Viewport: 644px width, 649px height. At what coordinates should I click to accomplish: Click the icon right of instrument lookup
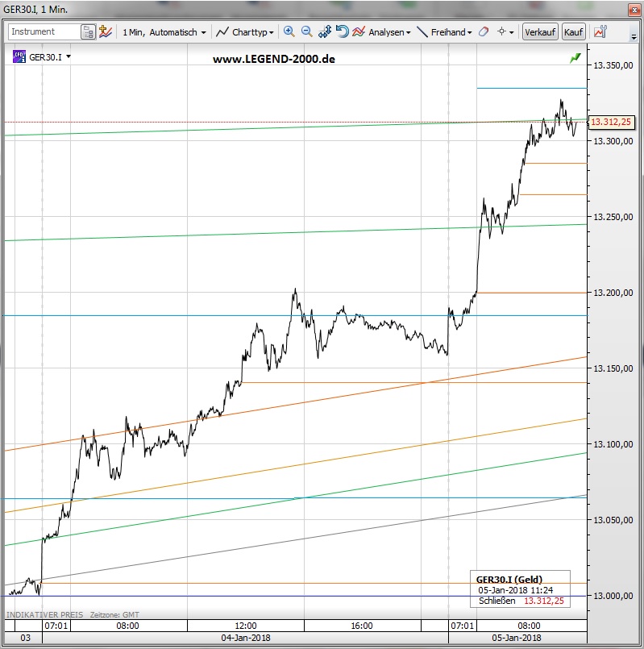(105, 32)
